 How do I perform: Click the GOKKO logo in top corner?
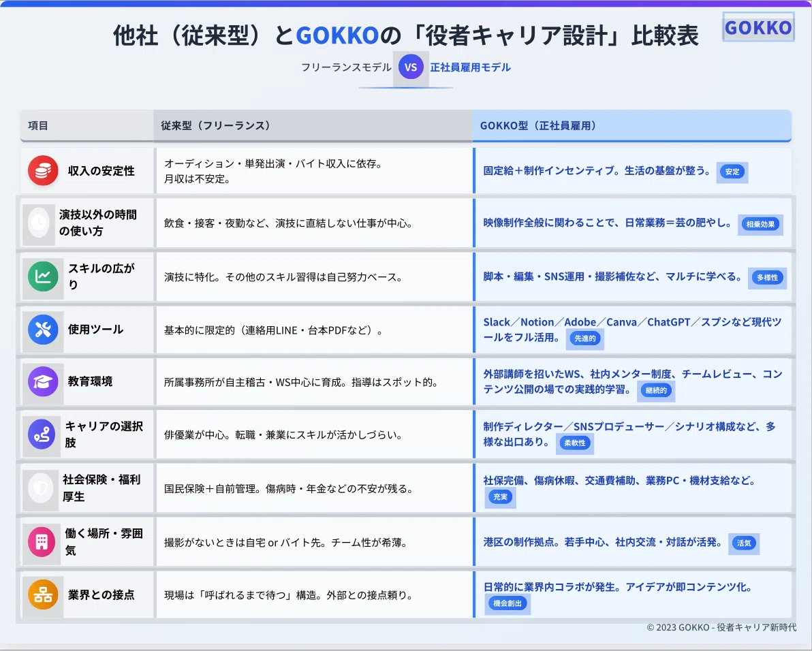pyautogui.click(x=758, y=27)
